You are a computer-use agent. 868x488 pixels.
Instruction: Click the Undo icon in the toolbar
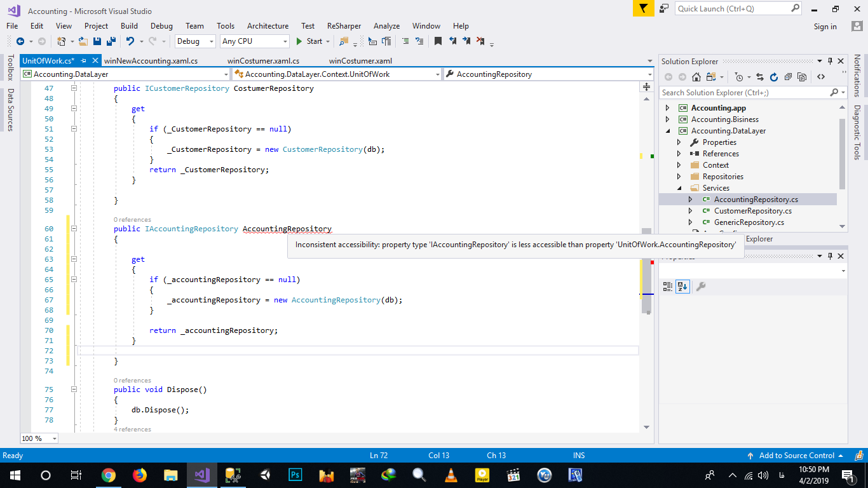coord(130,41)
